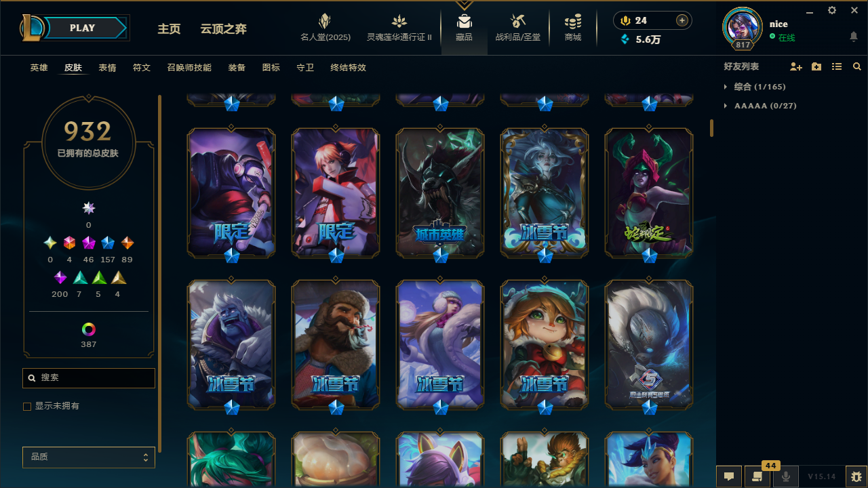Open 名人堂(2025) icon
868x488 pixels.
[325, 20]
